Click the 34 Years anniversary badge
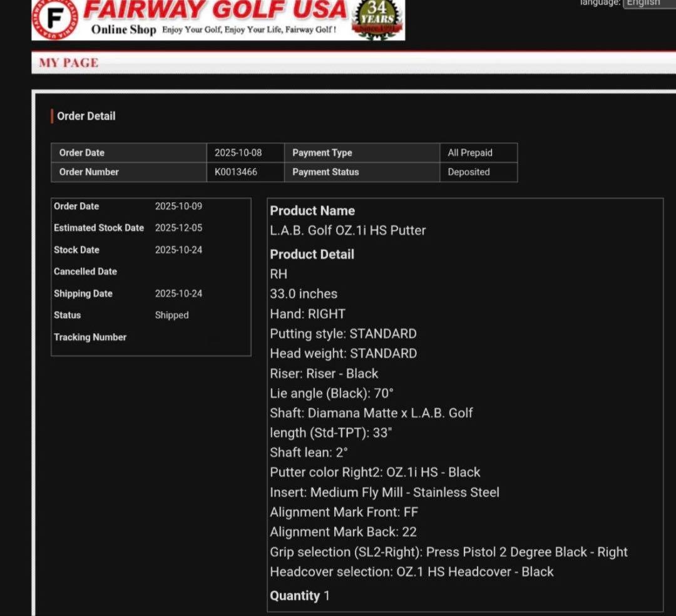The image size is (676, 616). pos(378,19)
